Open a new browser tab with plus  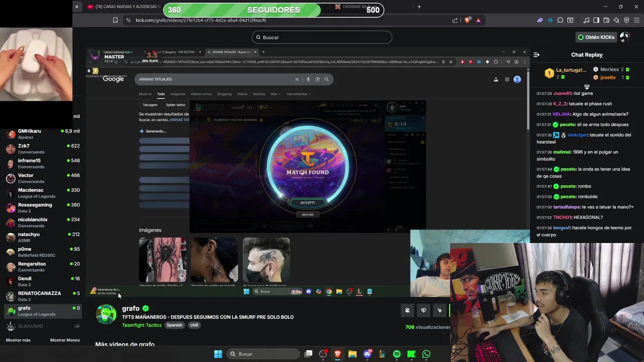[x=419, y=7]
